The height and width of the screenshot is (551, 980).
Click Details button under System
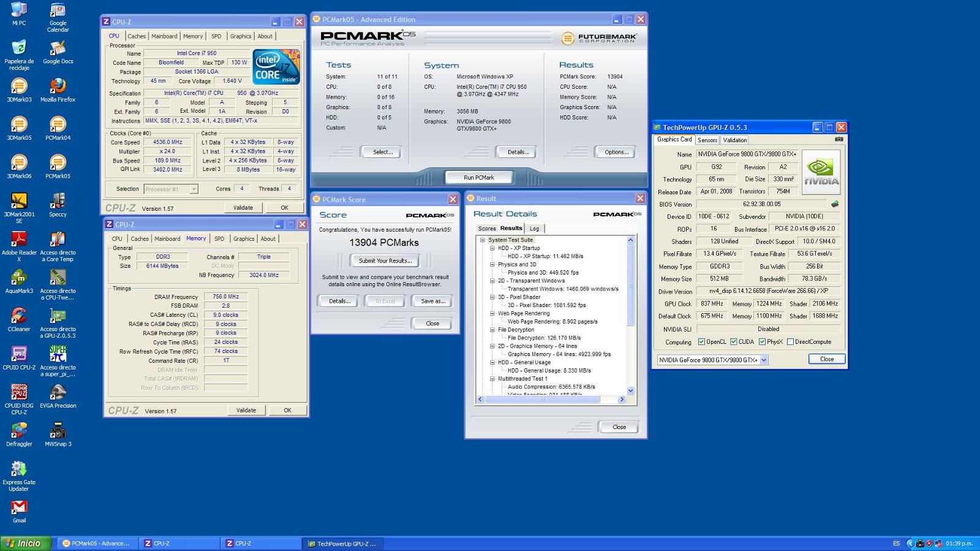click(x=518, y=152)
